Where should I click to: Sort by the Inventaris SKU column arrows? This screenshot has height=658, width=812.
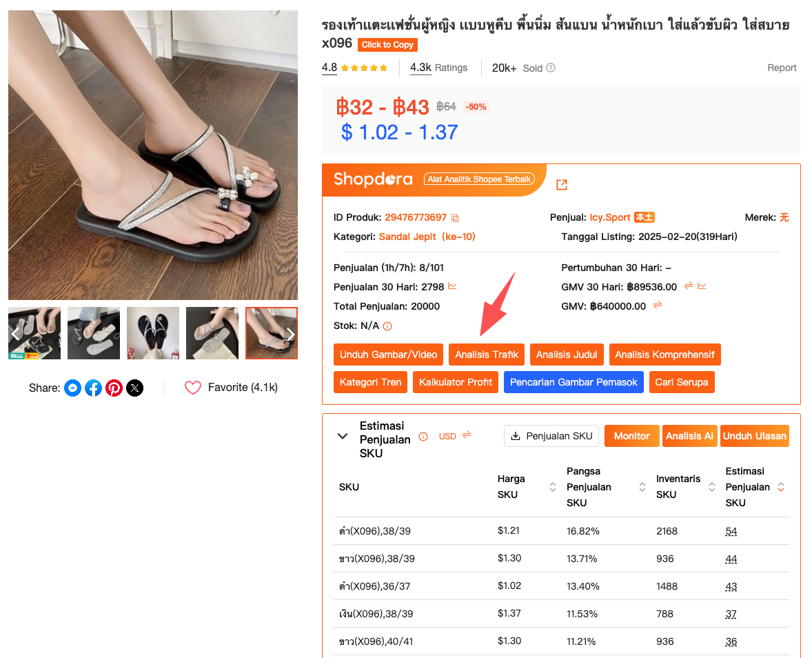(712, 487)
